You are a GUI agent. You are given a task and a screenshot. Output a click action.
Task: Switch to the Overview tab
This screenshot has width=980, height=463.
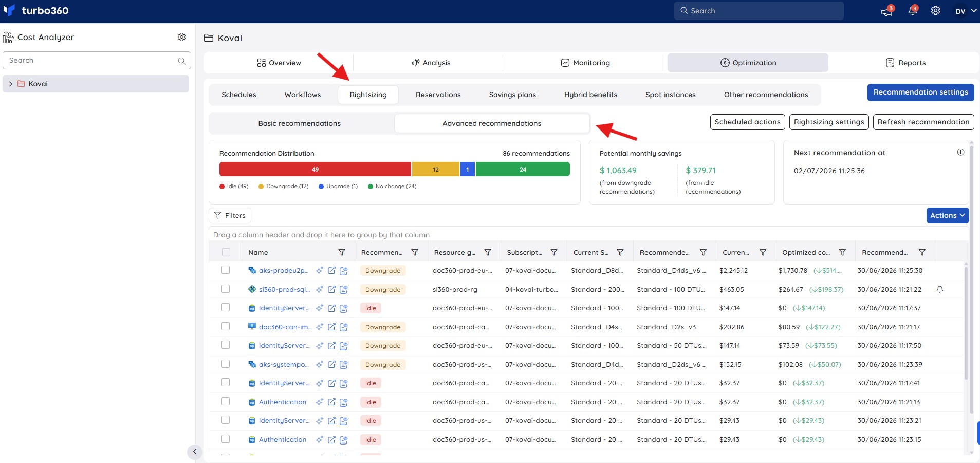tap(279, 63)
